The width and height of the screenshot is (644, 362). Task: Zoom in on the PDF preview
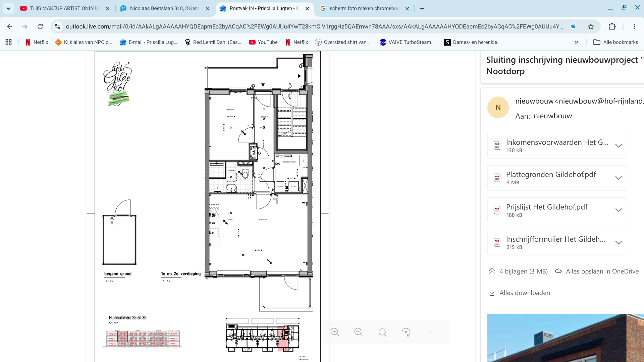334,332
